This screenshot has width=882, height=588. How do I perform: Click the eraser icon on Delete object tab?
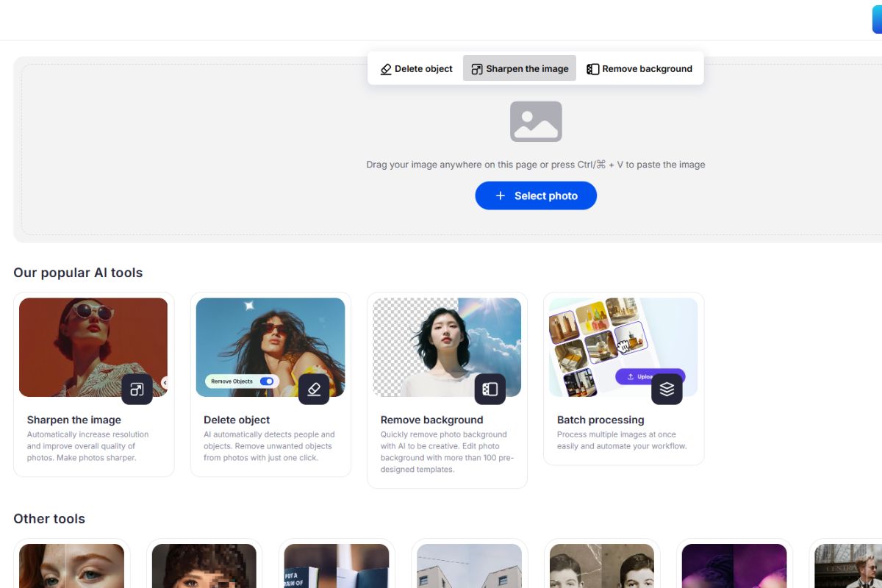point(386,69)
